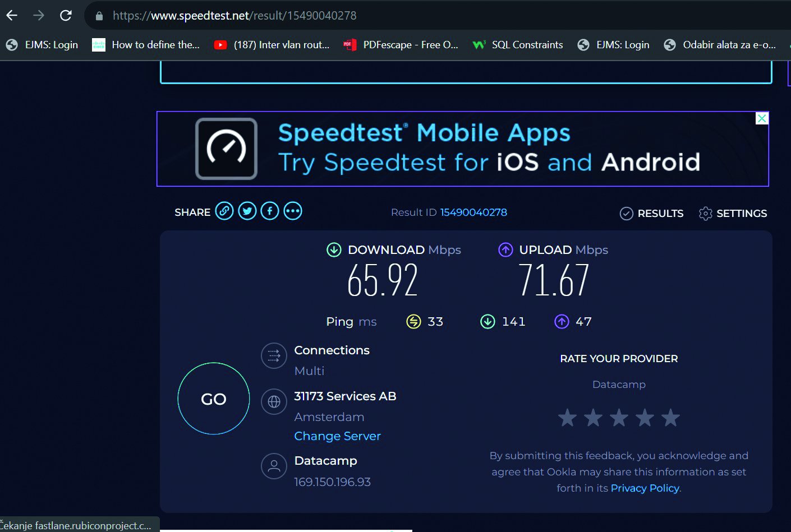Image resolution: width=791 pixels, height=532 pixels.
Task: Open the PDFescape bookmark
Action: tap(401, 45)
